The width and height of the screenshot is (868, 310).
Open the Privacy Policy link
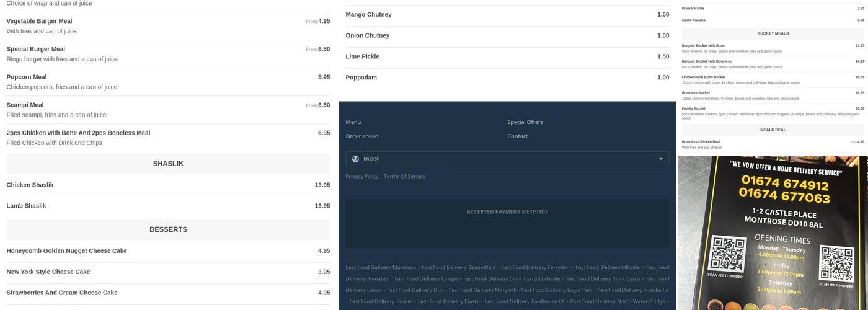[x=361, y=176]
